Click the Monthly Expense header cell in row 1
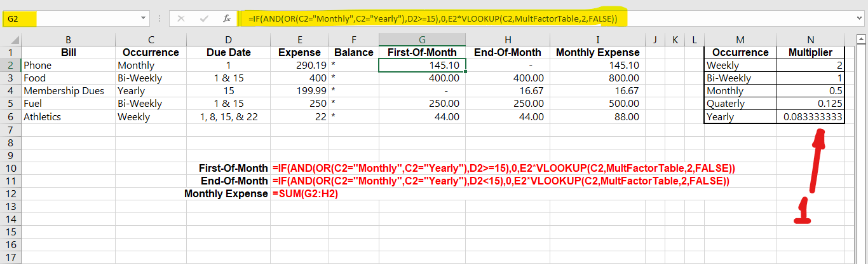868x264 pixels. [597, 52]
